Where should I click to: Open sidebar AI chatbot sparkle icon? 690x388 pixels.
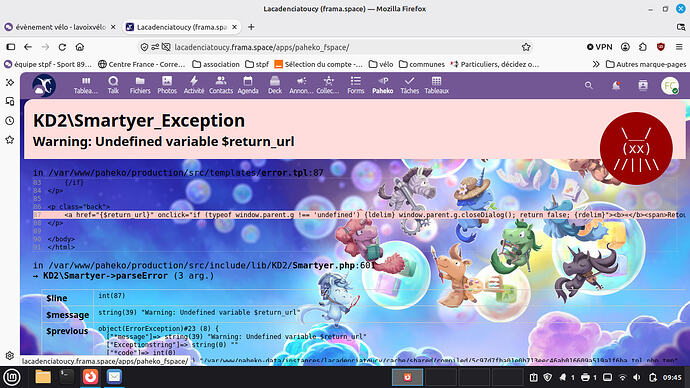pyautogui.click(x=10, y=82)
